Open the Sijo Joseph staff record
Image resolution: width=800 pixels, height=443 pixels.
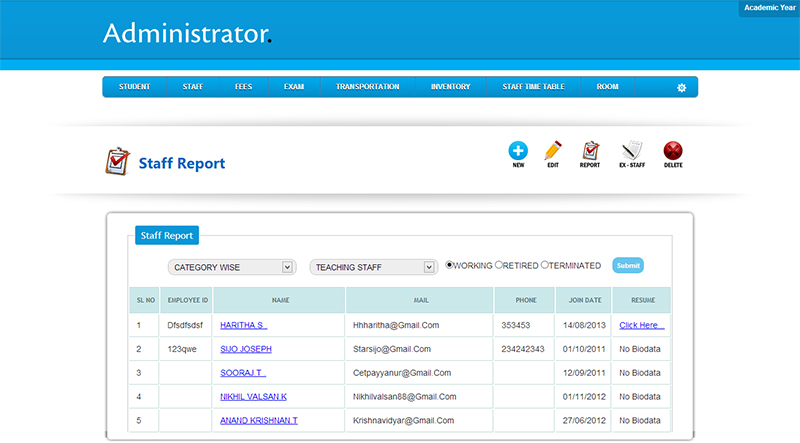(x=246, y=349)
